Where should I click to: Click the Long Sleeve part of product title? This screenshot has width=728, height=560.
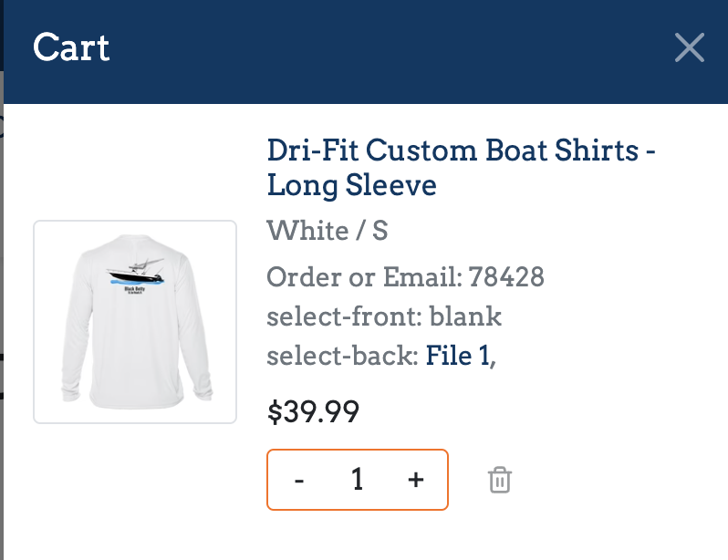tap(351, 186)
